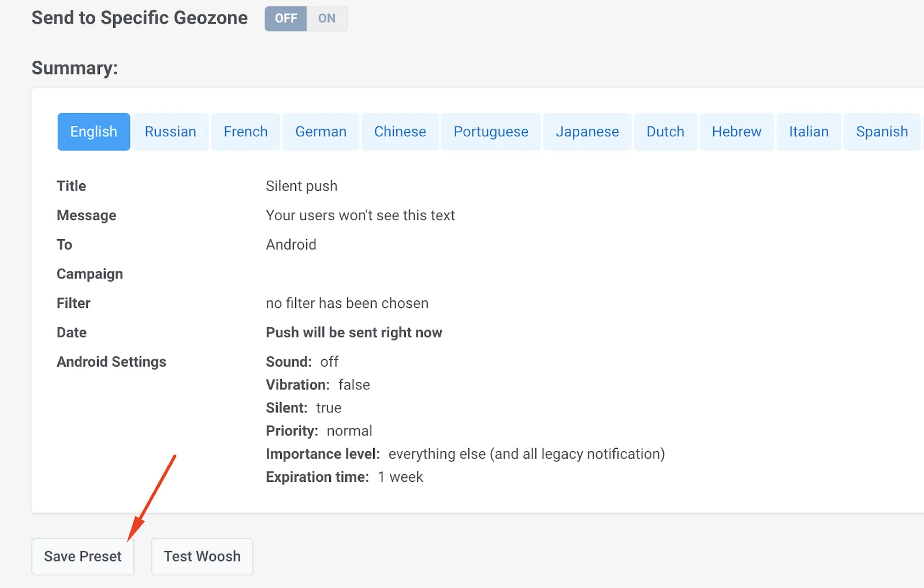Click the Silent push title text
The width and height of the screenshot is (924, 588).
click(301, 186)
